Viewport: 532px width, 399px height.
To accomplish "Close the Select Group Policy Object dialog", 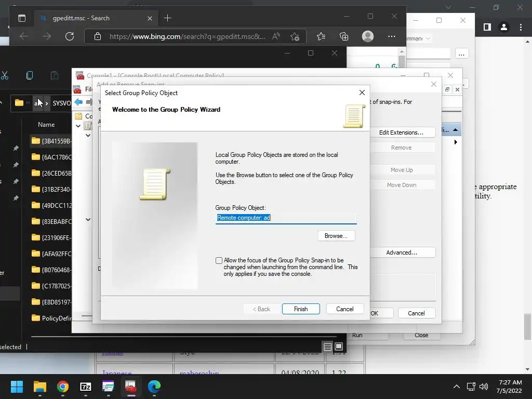I will tap(362, 92).
